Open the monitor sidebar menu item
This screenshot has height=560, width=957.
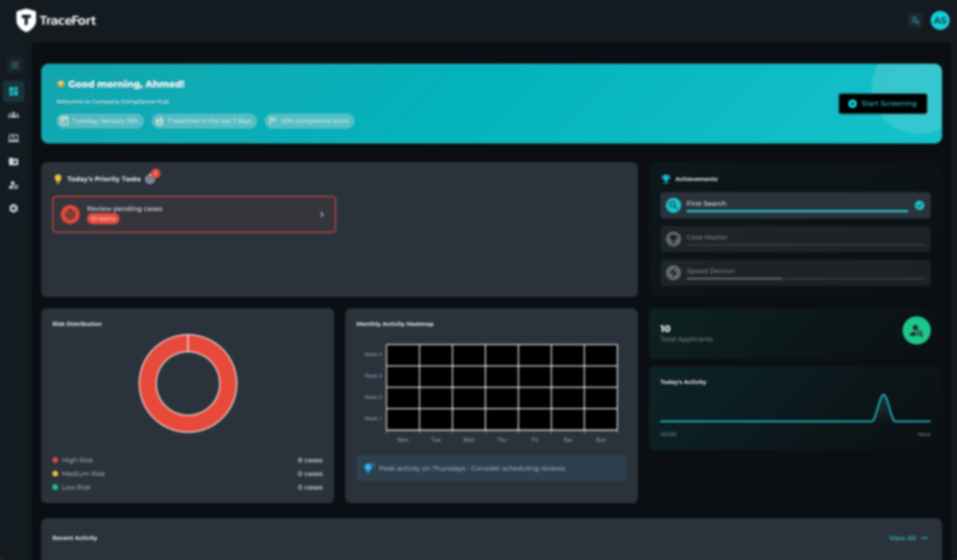point(14,138)
